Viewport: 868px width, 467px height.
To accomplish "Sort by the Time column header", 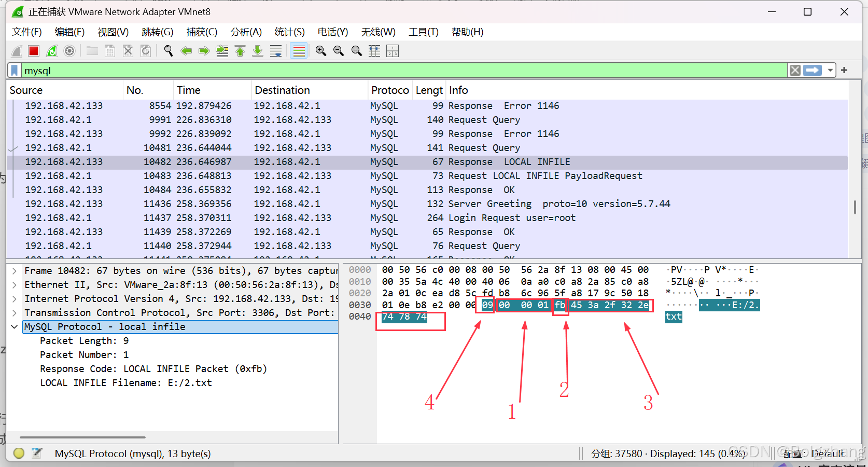I will point(212,90).
